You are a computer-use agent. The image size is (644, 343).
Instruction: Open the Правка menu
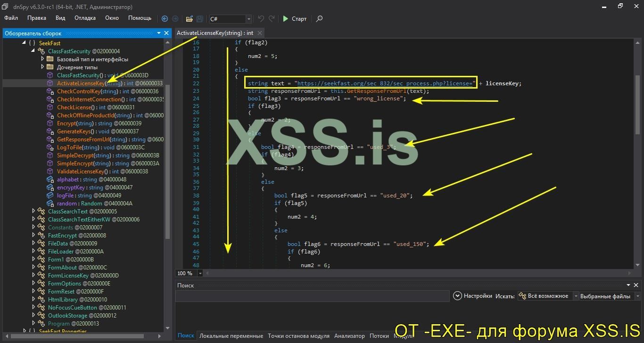37,18
